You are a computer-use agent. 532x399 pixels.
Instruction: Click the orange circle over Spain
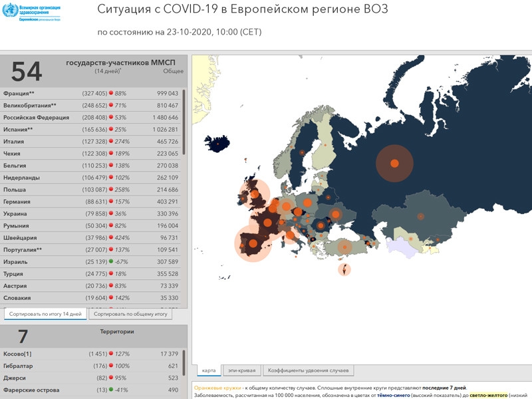click(x=253, y=243)
